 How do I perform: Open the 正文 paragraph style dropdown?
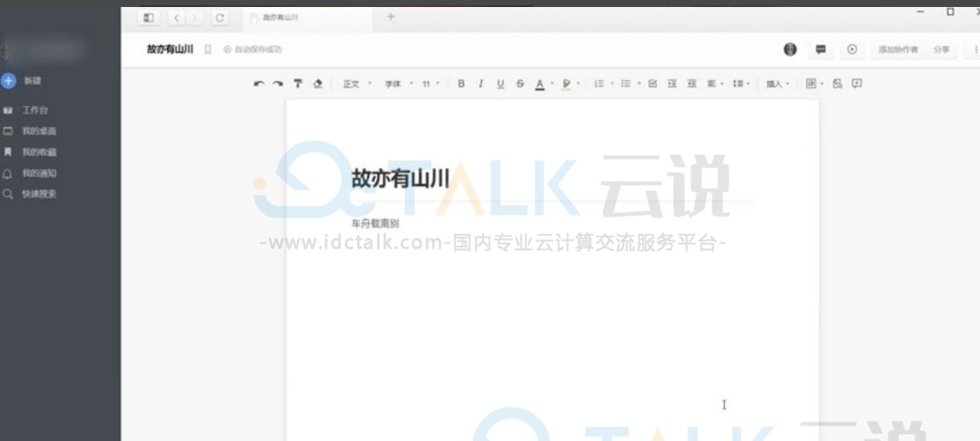357,84
